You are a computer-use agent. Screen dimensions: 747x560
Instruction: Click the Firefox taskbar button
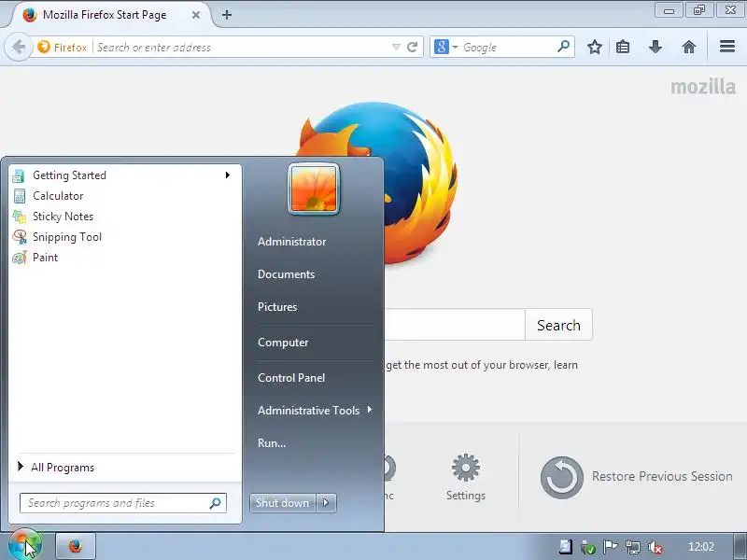click(x=76, y=546)
